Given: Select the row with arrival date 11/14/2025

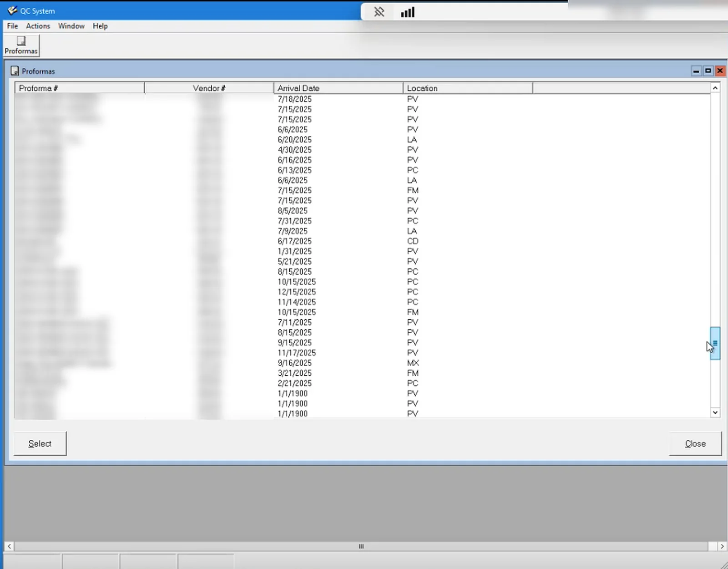Looking at the screenshot, I should click(x=362, y=302).
